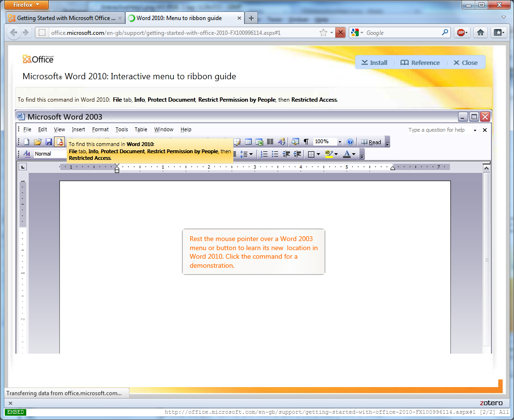Click the Open folder toolbar icon
The image size is (514, 420).
[38, 142]
